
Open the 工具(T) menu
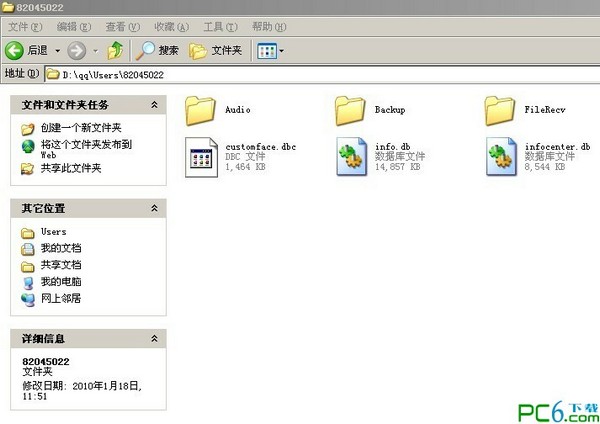click(220, 27)
